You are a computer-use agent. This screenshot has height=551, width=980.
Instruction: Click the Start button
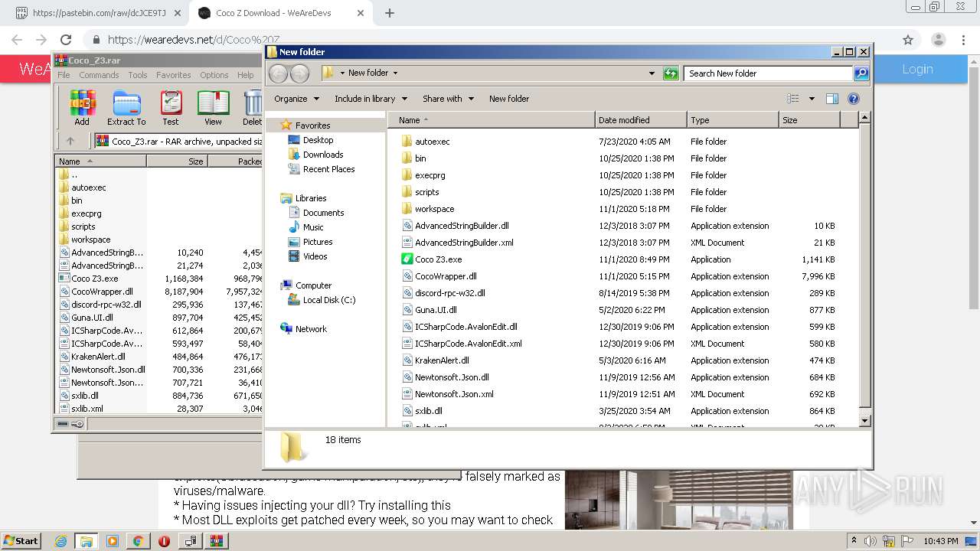[21, 541]
